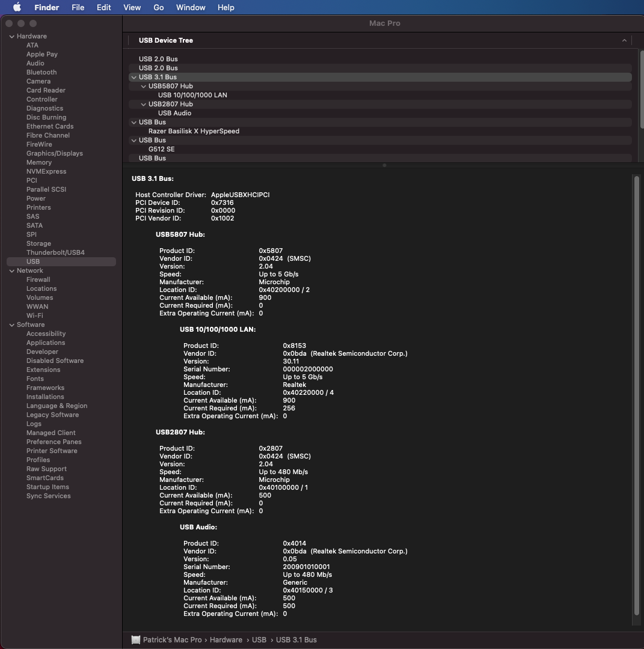Select Razer Basilisk X HyperSpeed device

pyautogui.click(x=194, y=131)
